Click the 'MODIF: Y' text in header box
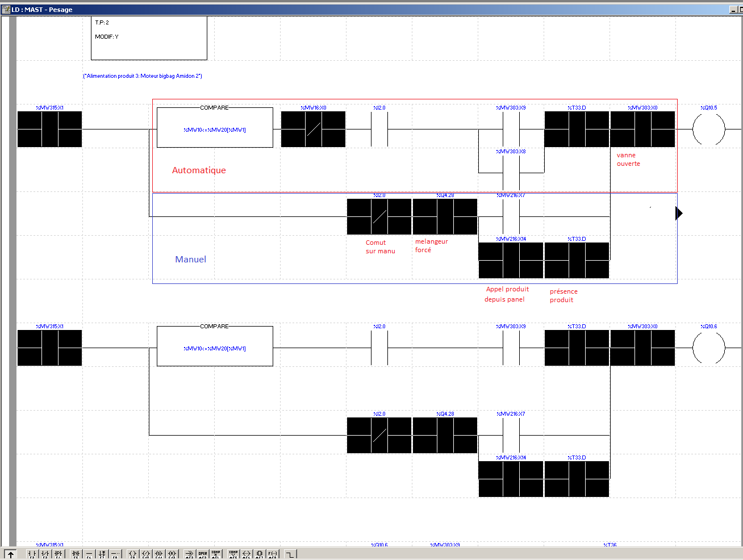 pos(107,37)
